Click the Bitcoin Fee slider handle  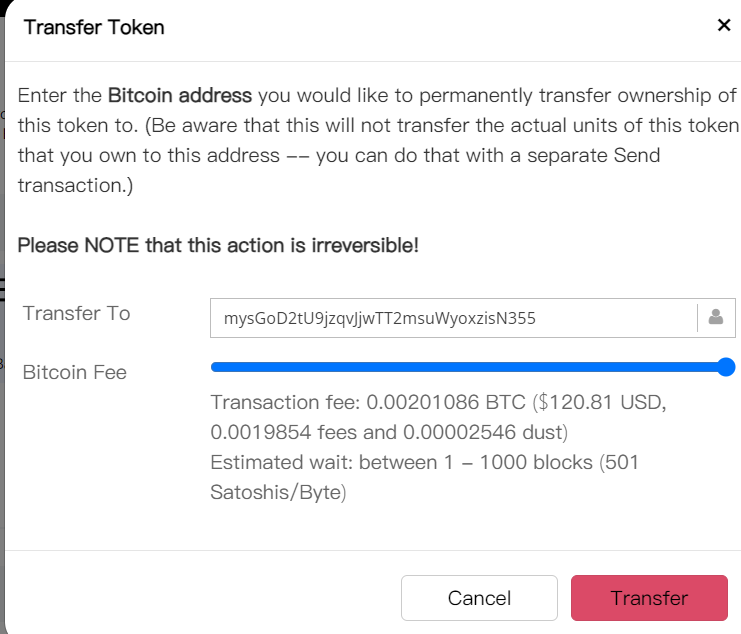(727, 367)
